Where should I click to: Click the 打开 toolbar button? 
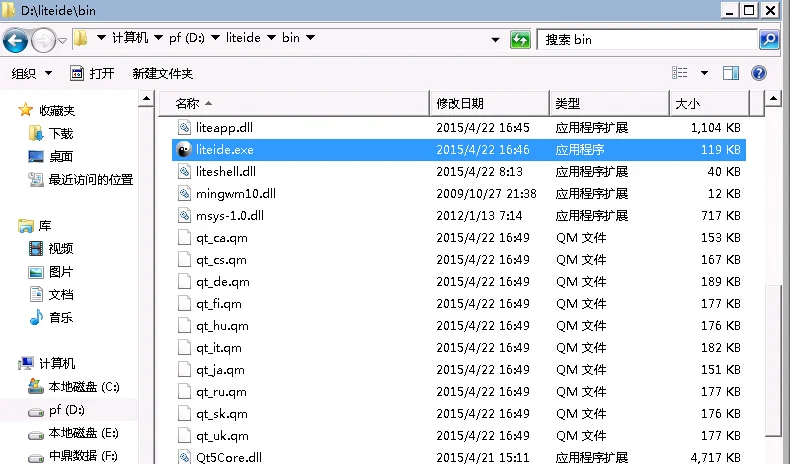(92, 74)
